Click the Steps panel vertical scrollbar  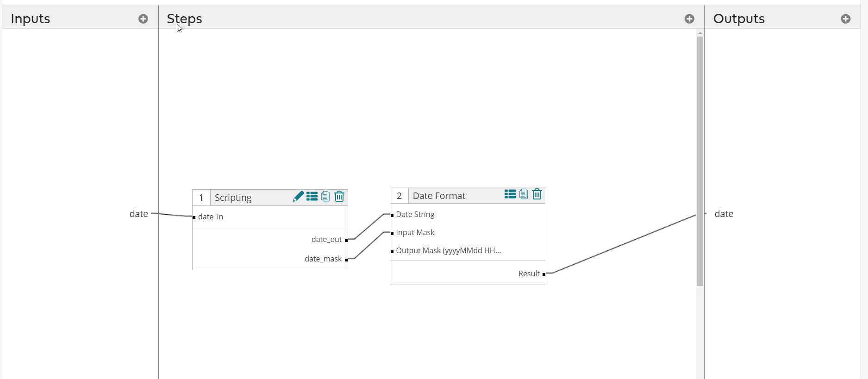(700, 161)
